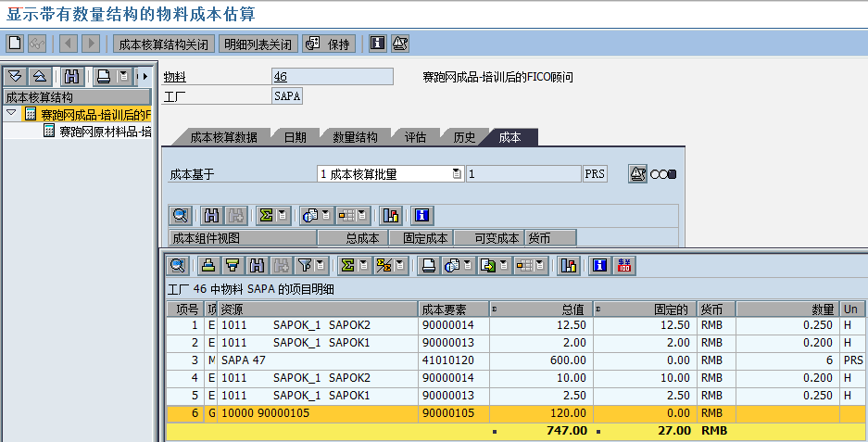Click the next arrow in top toolbar
Viewport: 868px width, 442px height.
91,44
